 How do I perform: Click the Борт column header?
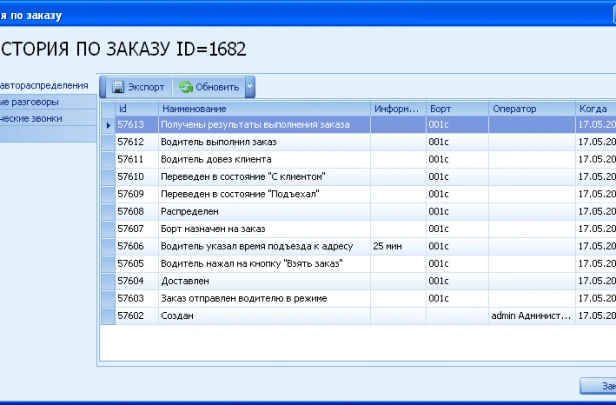455,108
